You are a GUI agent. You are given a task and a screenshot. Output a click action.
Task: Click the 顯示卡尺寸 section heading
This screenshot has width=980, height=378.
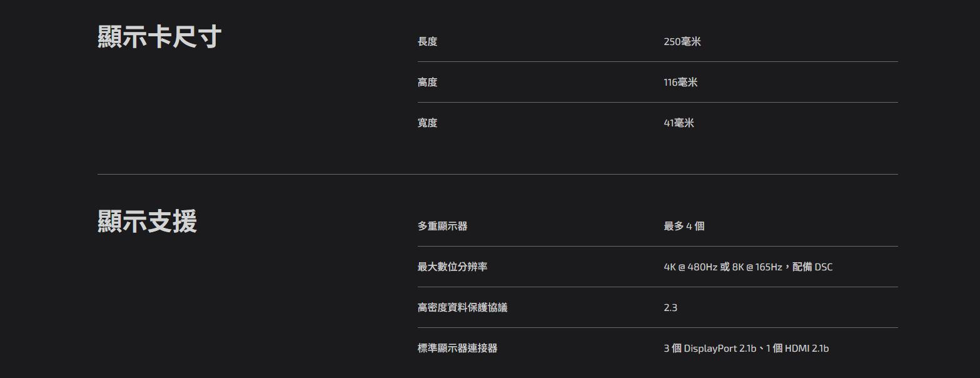click(159, 37)
